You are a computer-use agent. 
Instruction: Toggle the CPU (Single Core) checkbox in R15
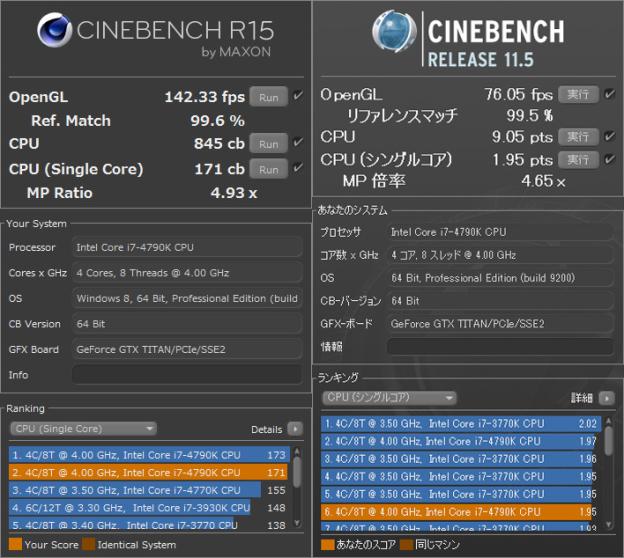[297, 168]
